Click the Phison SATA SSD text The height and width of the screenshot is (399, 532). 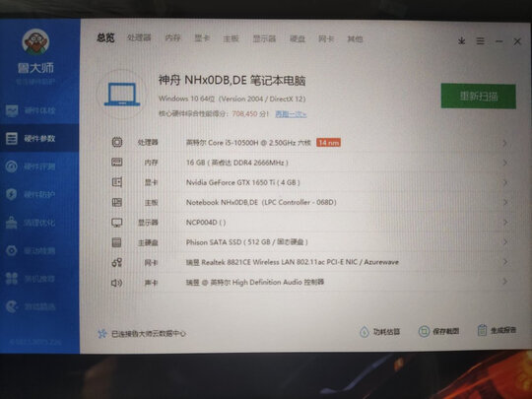[x=247, y=242]
